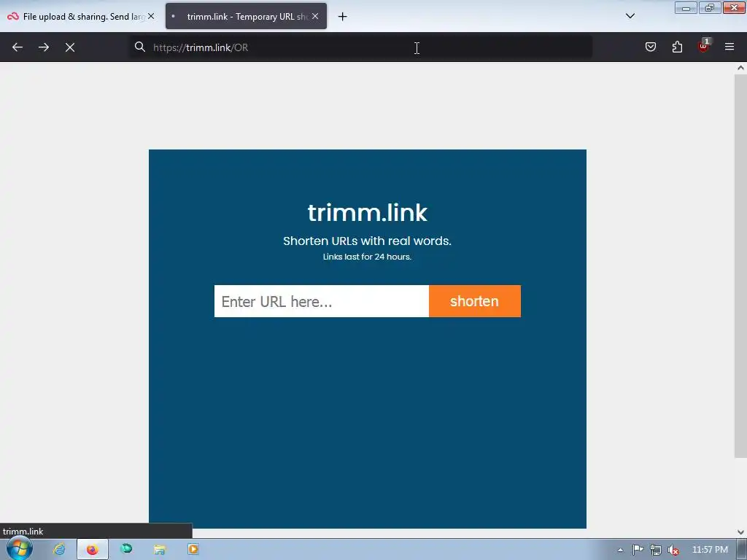The height and width of the screenshot is (560, 747).
Task: Click the address bar search icon
Action: tap(139, 47)
